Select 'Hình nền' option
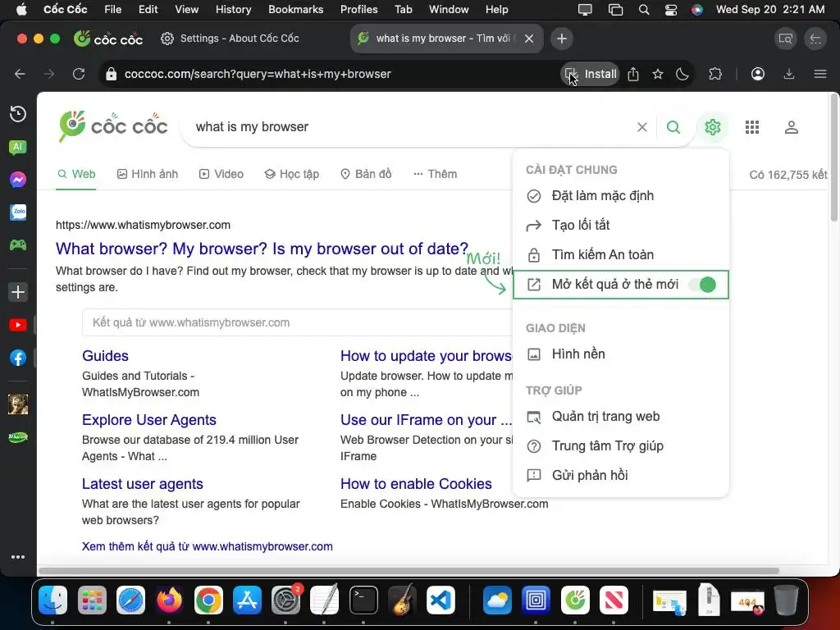 pyautogui.click(x=620, y=354)
